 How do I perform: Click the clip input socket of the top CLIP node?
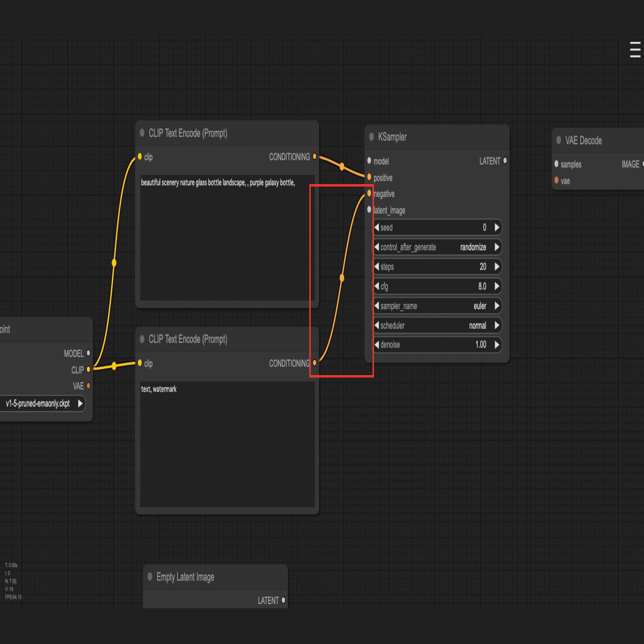140,156
